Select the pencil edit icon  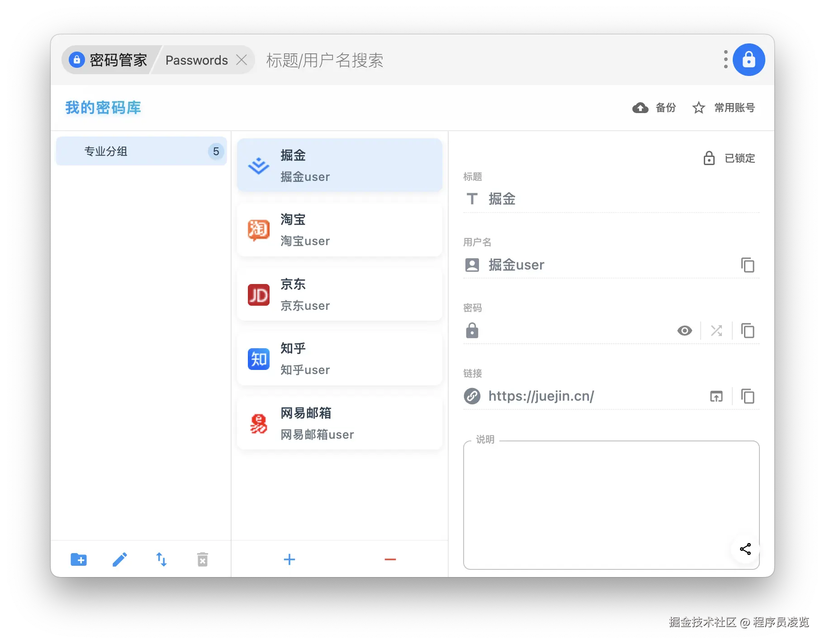120,559
